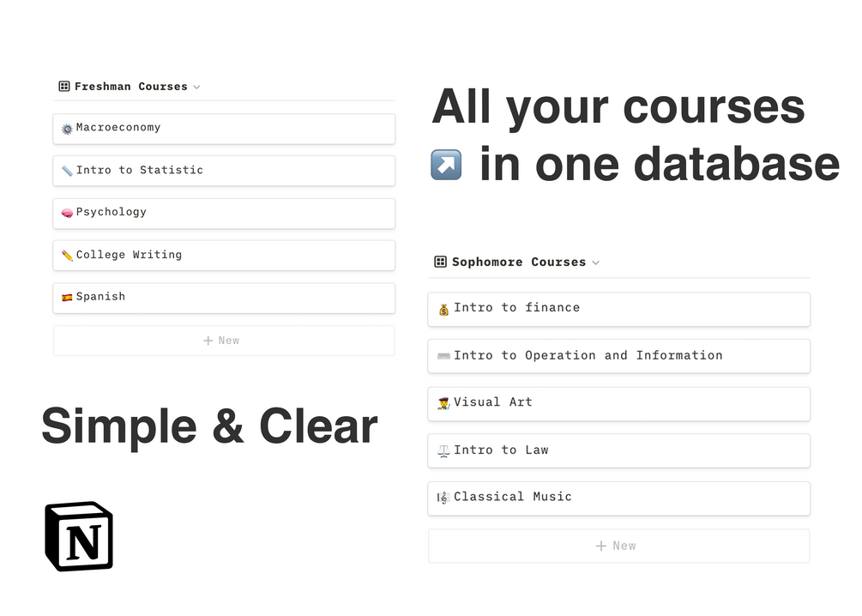
Task: Click the Intro to finance money bag icon
Action: (443, 310)
